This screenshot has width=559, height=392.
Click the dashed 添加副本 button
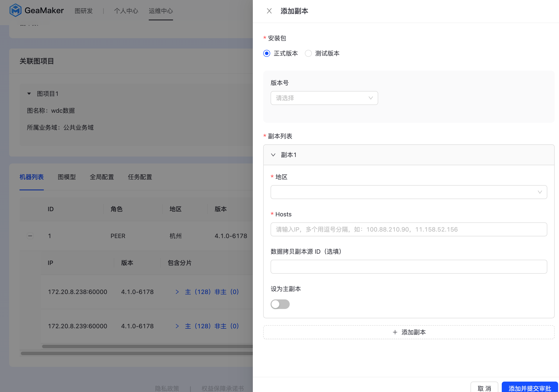(409, 332)
